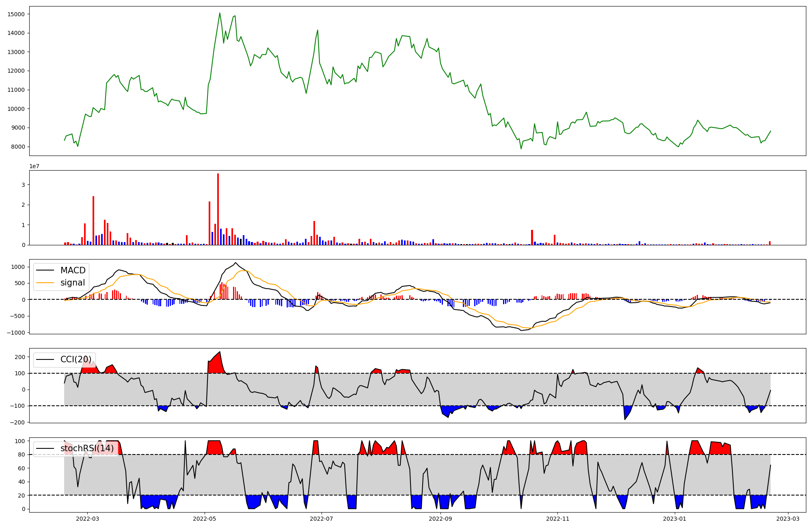Select the CCI(20) legend entry
The image size is (812, 528).
[x=76, y=359]
